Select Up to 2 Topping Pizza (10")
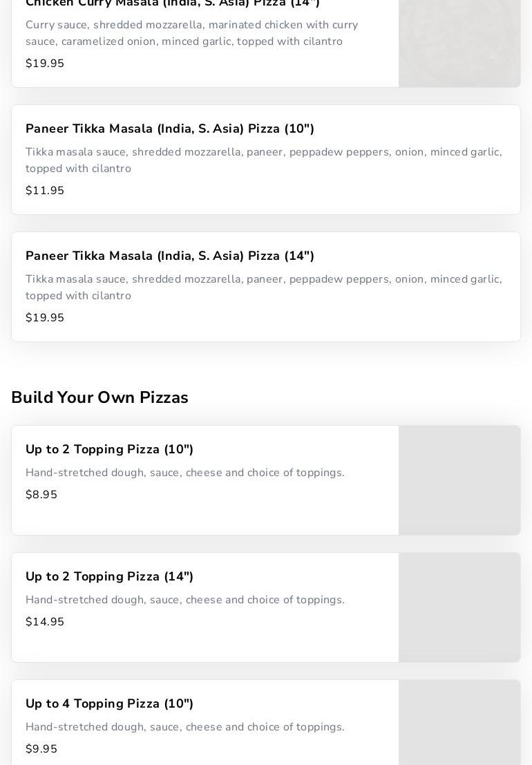 (110, 449)
